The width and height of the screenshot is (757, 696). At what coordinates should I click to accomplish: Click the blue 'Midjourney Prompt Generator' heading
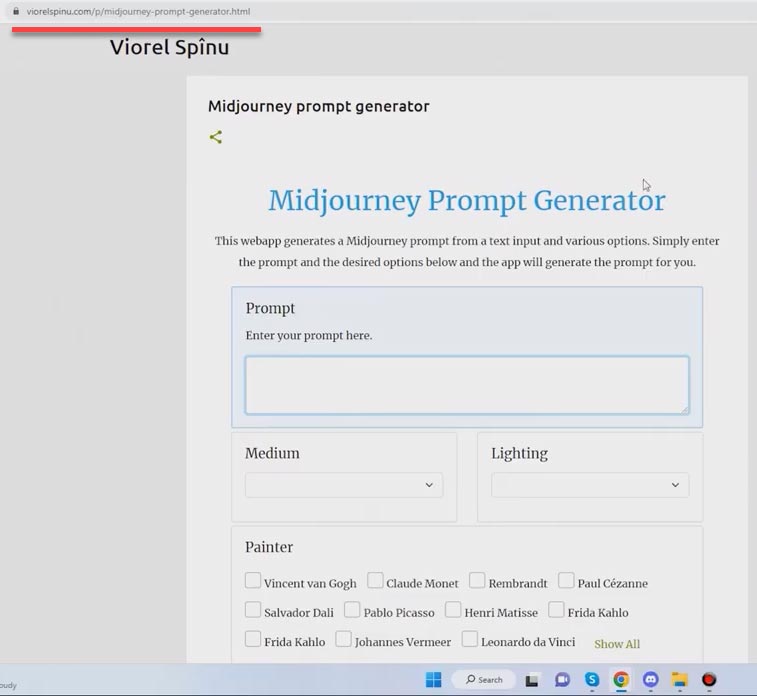click(467, 200)
